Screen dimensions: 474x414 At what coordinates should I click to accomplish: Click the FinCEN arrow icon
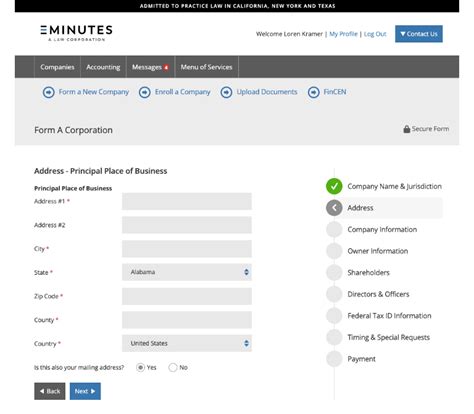pyautogui.click(x=314, y=92)
